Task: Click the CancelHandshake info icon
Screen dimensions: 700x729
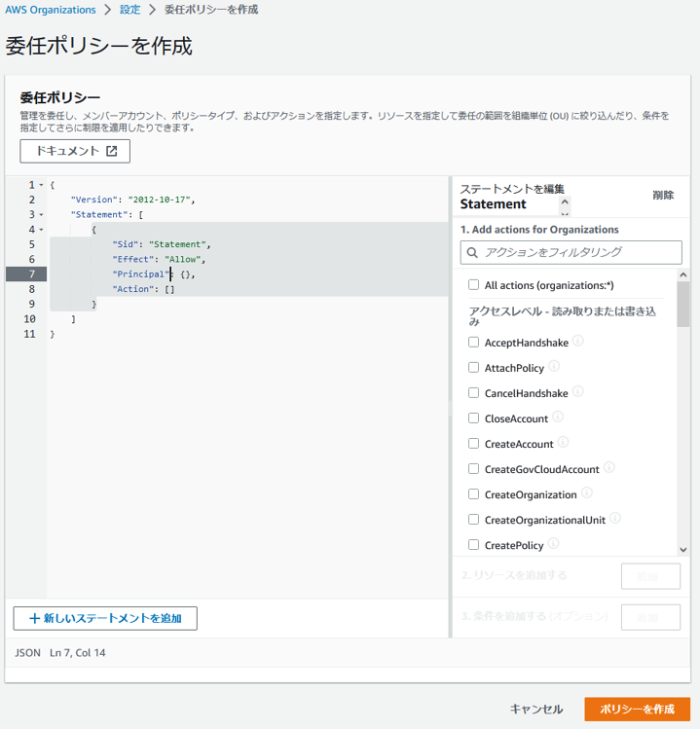Action: [577, 391]
